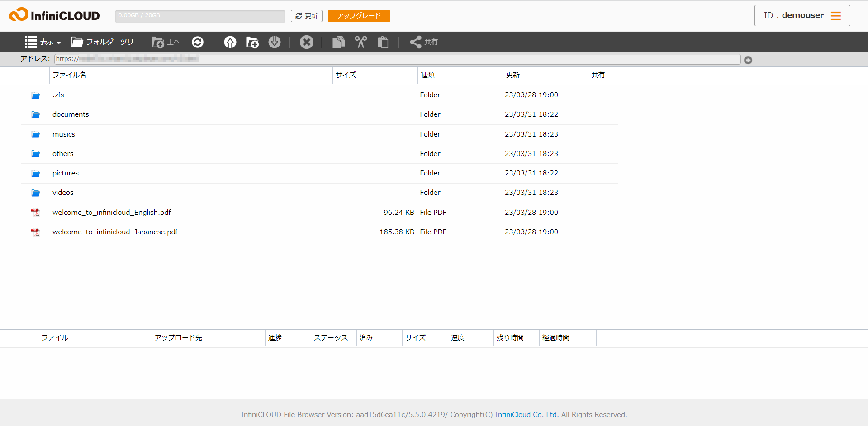Click the clipboard paste icon
This screenshot has height=426, width=868.
pos(383,42)
